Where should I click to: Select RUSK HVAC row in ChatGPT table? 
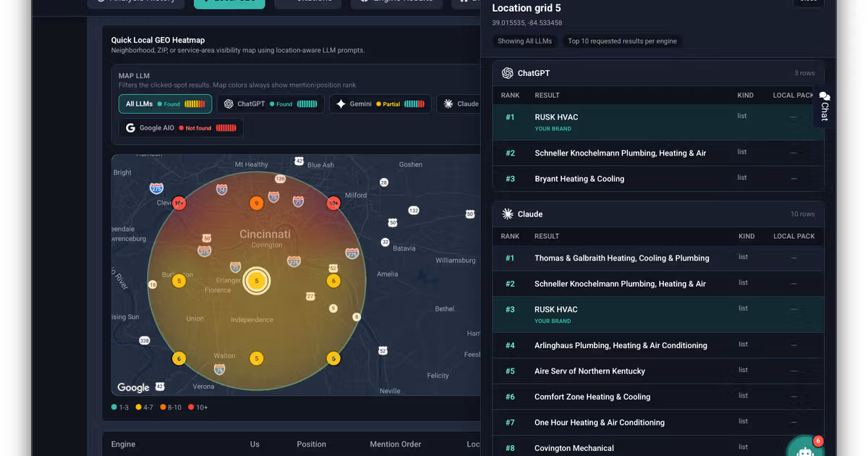(658, 122)
